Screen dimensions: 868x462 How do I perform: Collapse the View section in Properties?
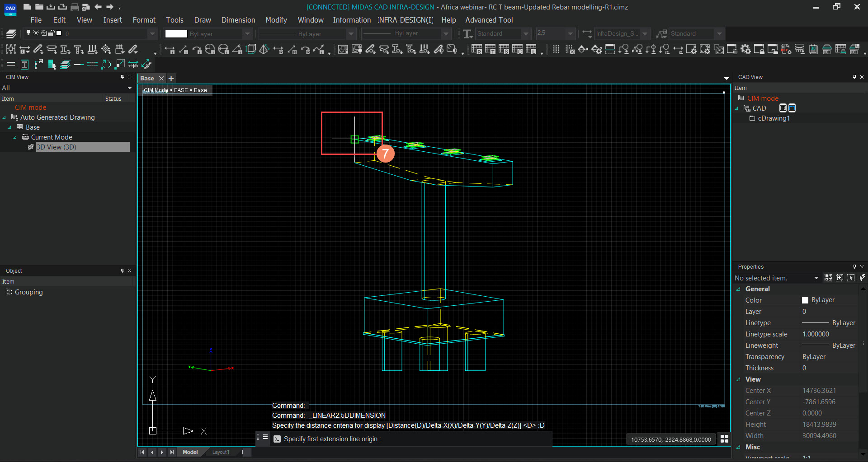[739, 379]
